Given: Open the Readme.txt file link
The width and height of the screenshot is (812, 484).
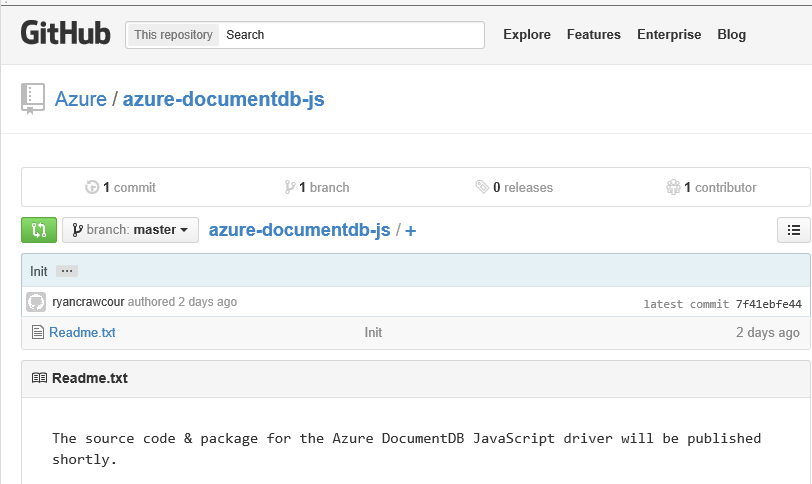Looking at the screenshot, I should point(82,332).
